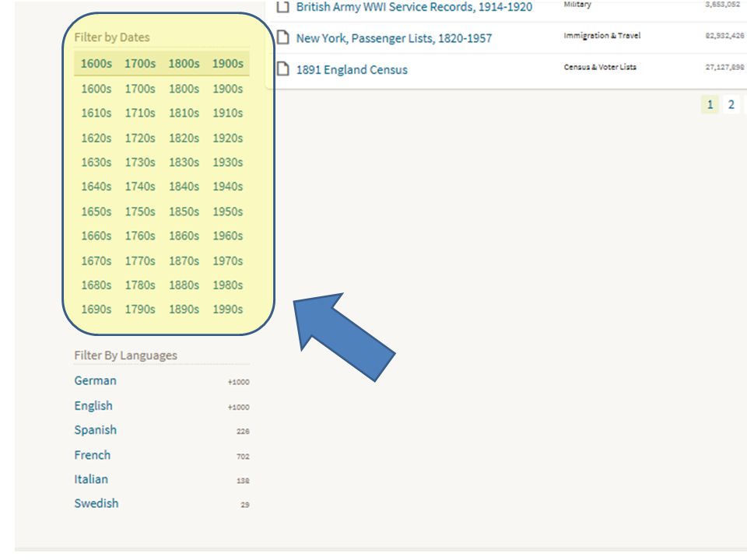Select the 1940s date filter

click(x=228, y=186)
